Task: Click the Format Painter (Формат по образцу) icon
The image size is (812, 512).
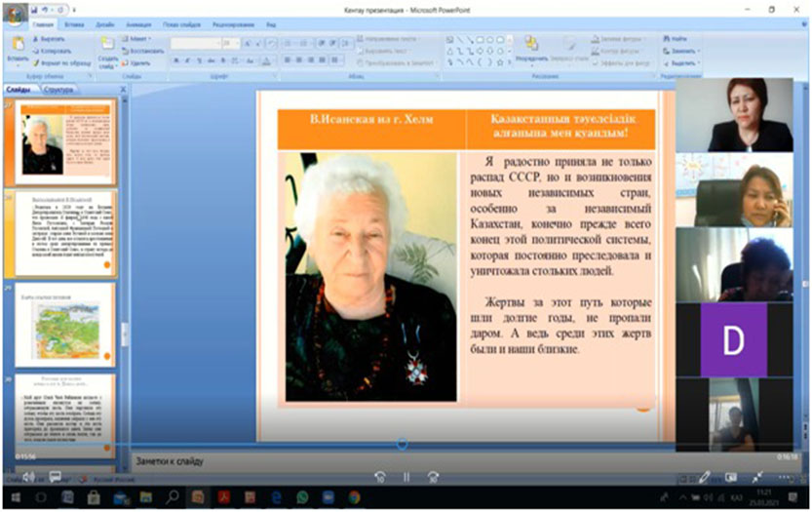Action: 36,60
